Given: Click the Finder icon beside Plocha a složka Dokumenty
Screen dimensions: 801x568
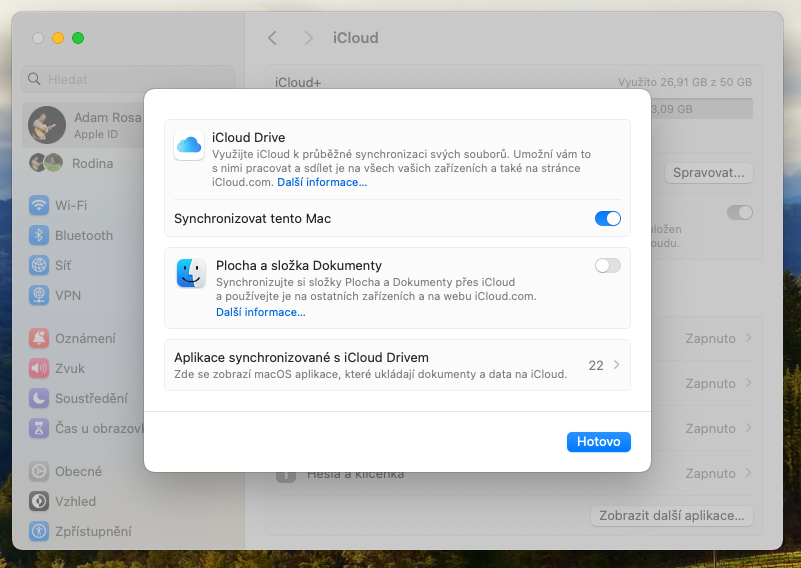Looking at the screenshot, I should [x=191, y=273].
